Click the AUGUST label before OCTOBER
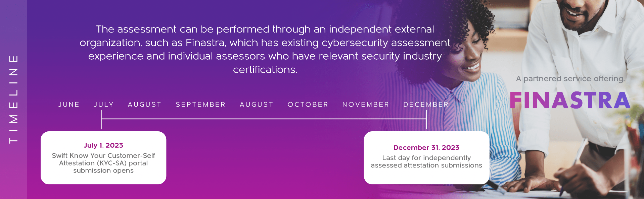The width and height of the screenshot is (644, 199). click(x=257, y=105)
